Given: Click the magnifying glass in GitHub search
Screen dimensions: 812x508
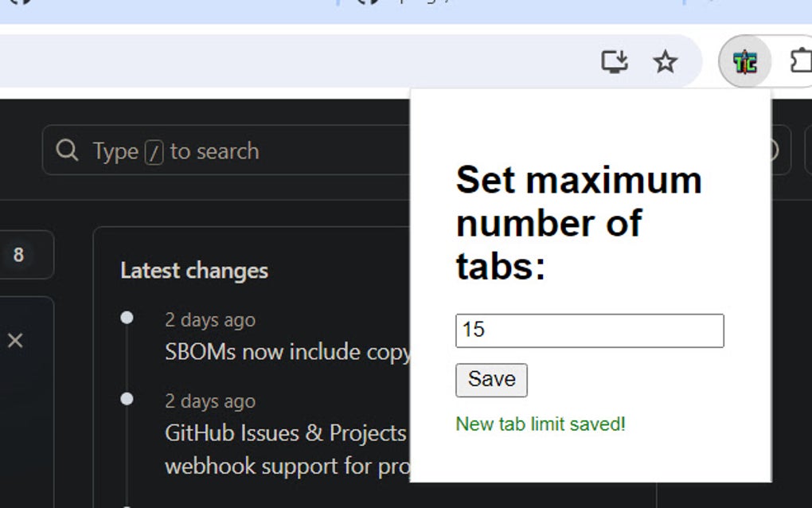Looking at the screenshot, I should (x=67, y=150).
